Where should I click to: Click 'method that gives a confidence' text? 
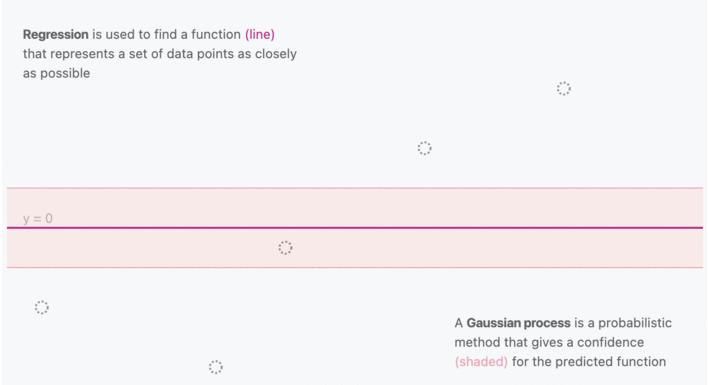549,342
